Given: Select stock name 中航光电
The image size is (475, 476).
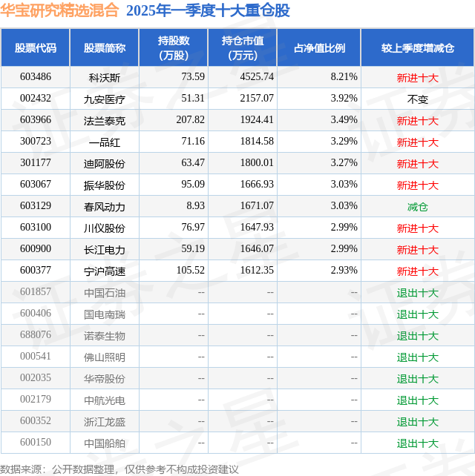Looking at the screenshot, I should pyautogui.click(x=105, y=401).
